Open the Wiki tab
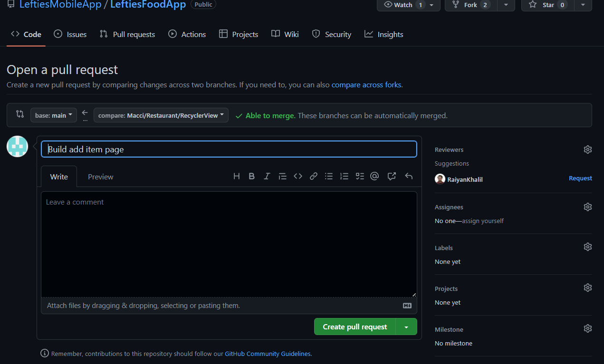Screen dimensions: 604x364 point(285,34)
